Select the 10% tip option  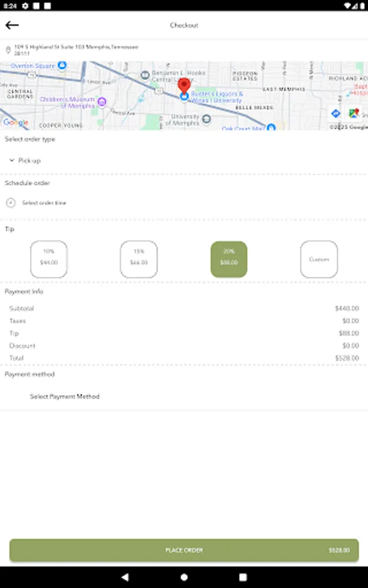pos(49,259)
